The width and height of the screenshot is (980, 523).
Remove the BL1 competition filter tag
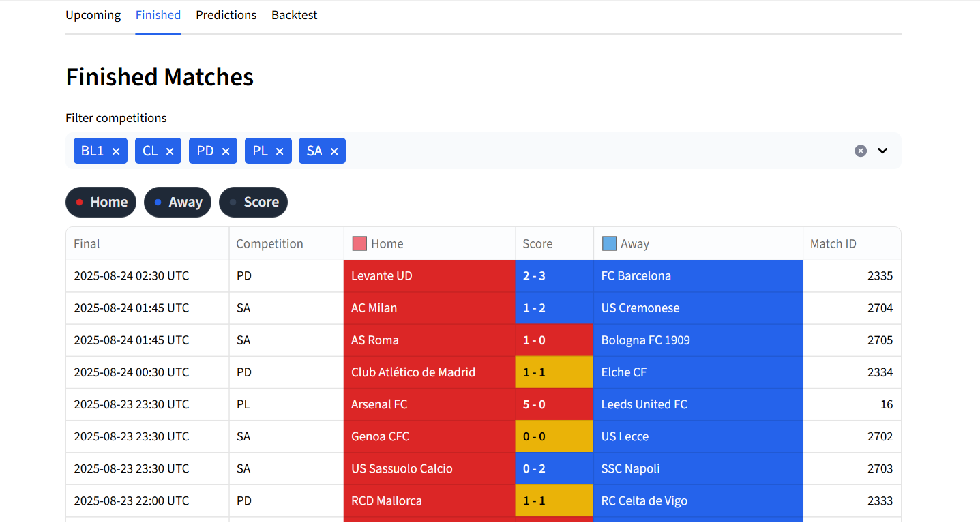pos(116,151)
